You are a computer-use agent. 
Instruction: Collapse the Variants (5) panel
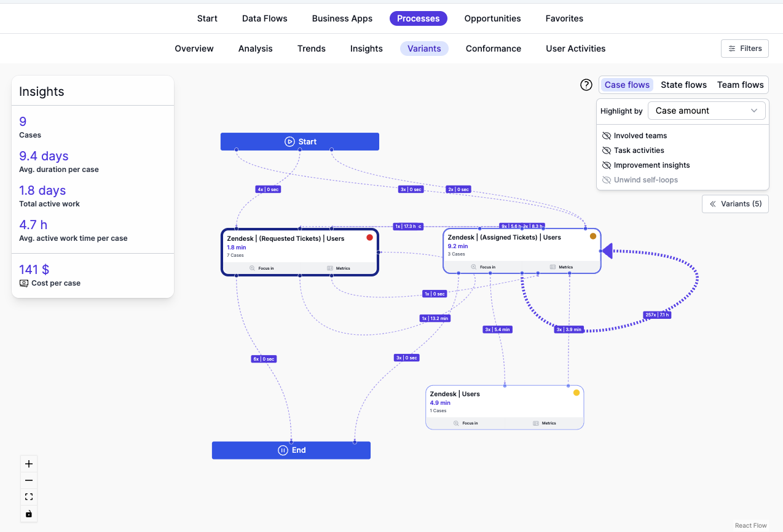(x=735, y=203)
